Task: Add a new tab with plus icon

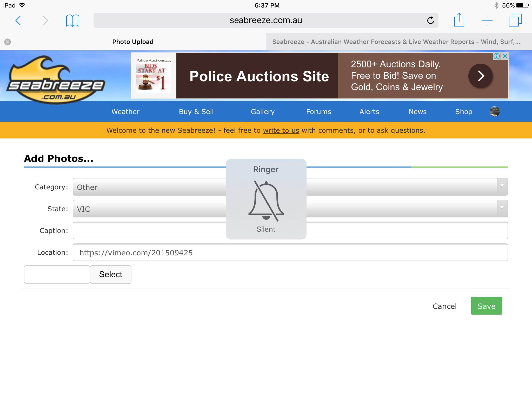Action: click(x=487, y=20)
